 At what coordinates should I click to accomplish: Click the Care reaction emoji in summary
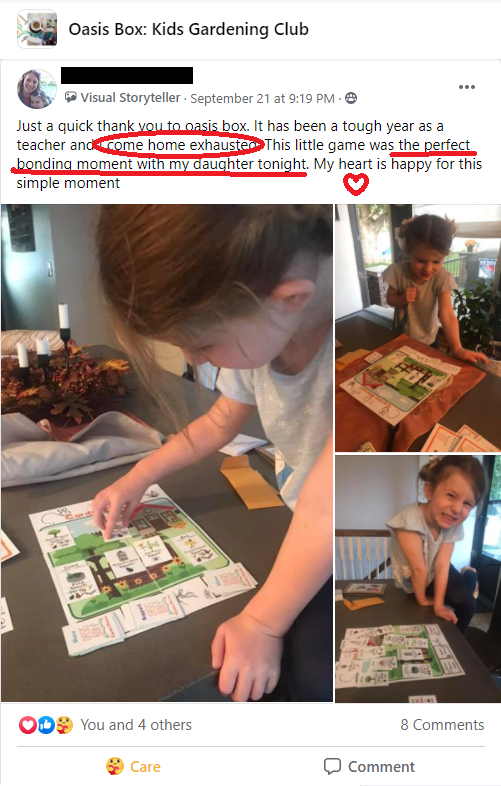(x=64, y=725)
